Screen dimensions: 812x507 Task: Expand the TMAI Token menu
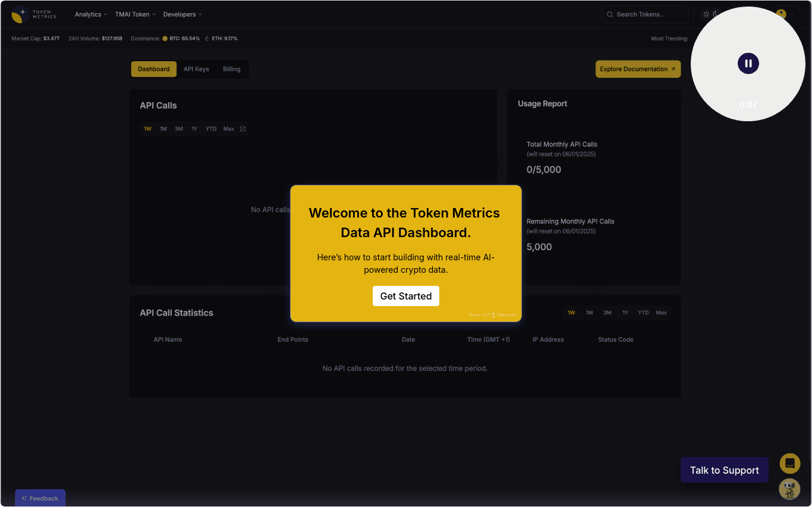coord(135,14)
